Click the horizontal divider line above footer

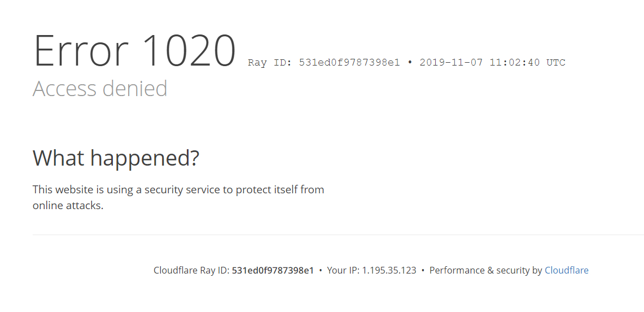pyautogui.click(x=338, y=235)
